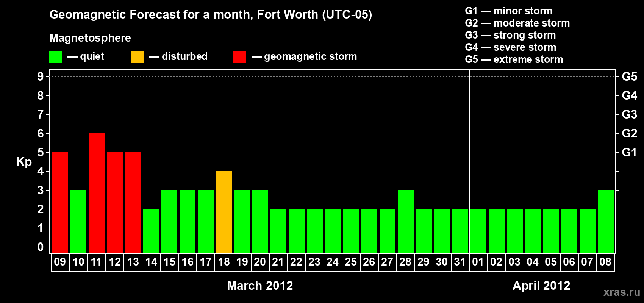This screenshot has height=303, width=644.
Task: Click the Kp axis value '3'
Action: [x=41, y=190]
